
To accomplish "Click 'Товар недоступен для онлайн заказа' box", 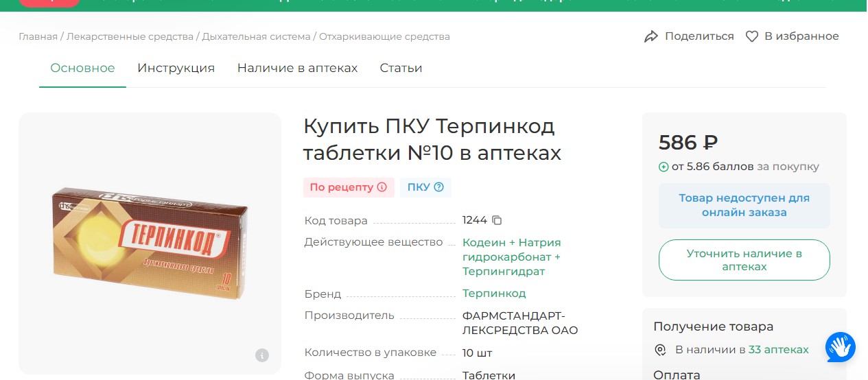I will click(744, 205).
